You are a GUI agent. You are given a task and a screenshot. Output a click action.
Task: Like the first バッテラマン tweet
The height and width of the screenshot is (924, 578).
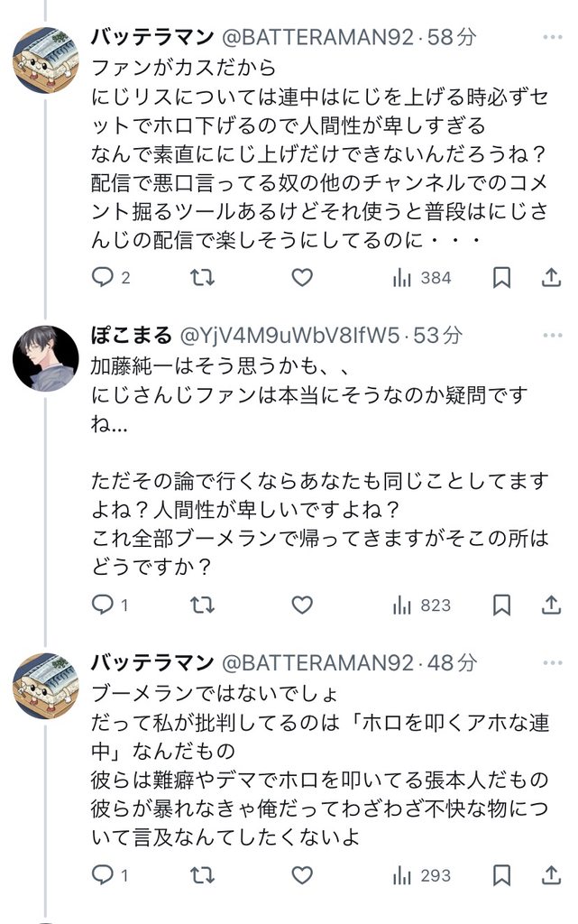[x=303, y=277]
